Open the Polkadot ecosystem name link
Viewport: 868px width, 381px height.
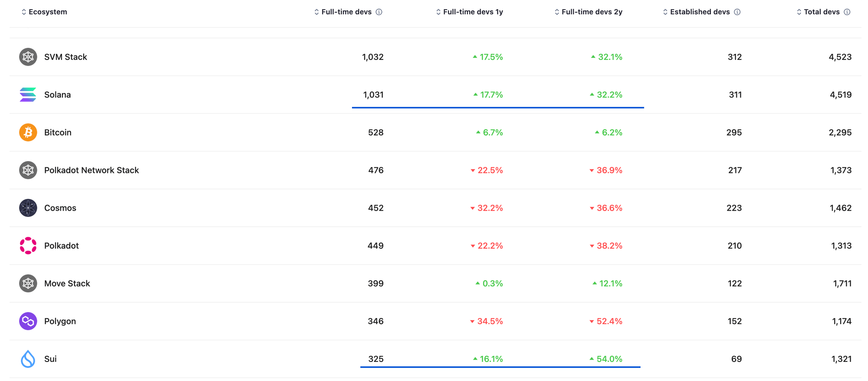tap(62, 245)
